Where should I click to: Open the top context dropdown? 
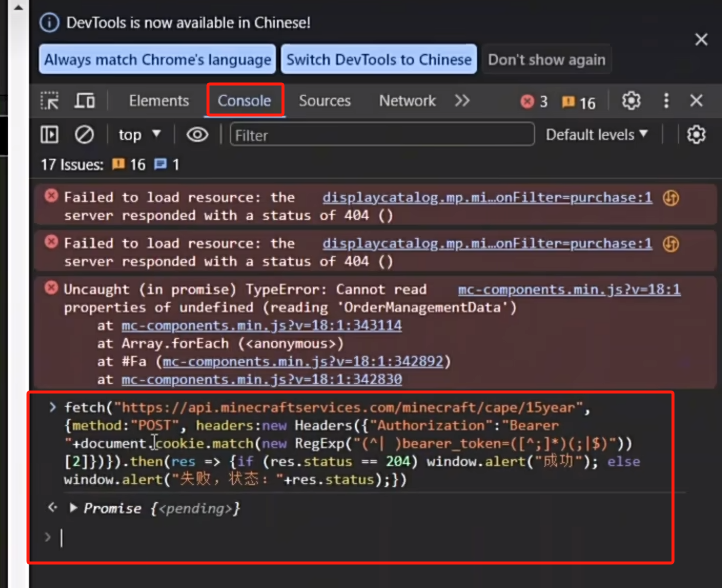(x=140, y=135)
